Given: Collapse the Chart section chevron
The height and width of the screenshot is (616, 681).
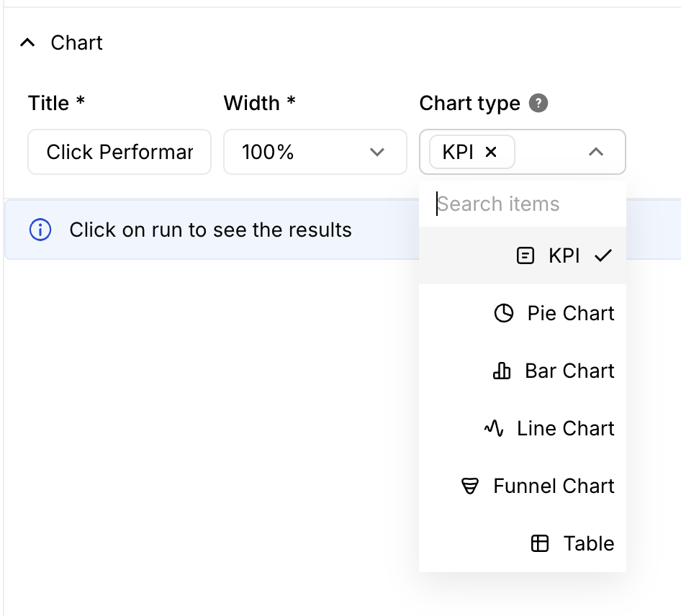Looking at the screenshot, I should point(27,43).
